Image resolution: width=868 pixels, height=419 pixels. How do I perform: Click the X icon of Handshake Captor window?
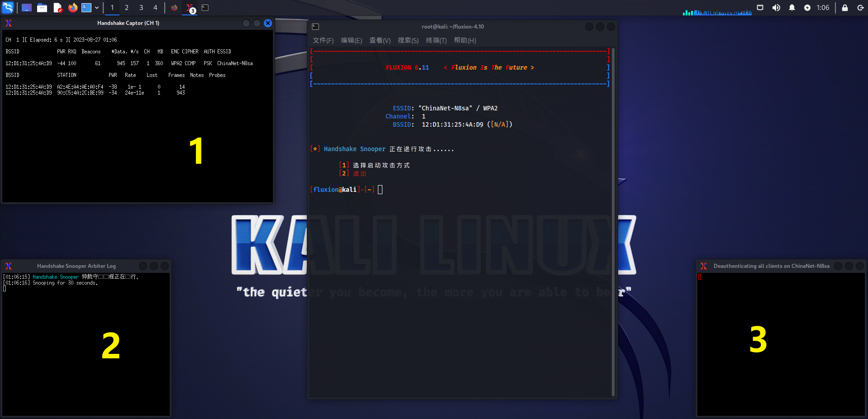(x=9, y=23)
